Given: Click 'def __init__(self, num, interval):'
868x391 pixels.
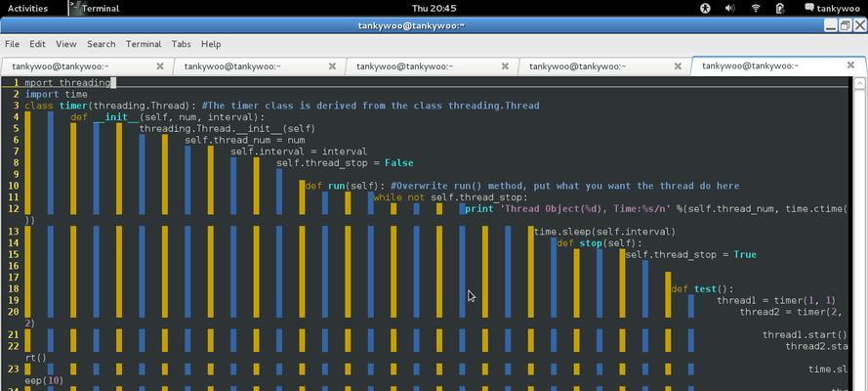Looking at the screenshot, I should [x=168, y=117].
